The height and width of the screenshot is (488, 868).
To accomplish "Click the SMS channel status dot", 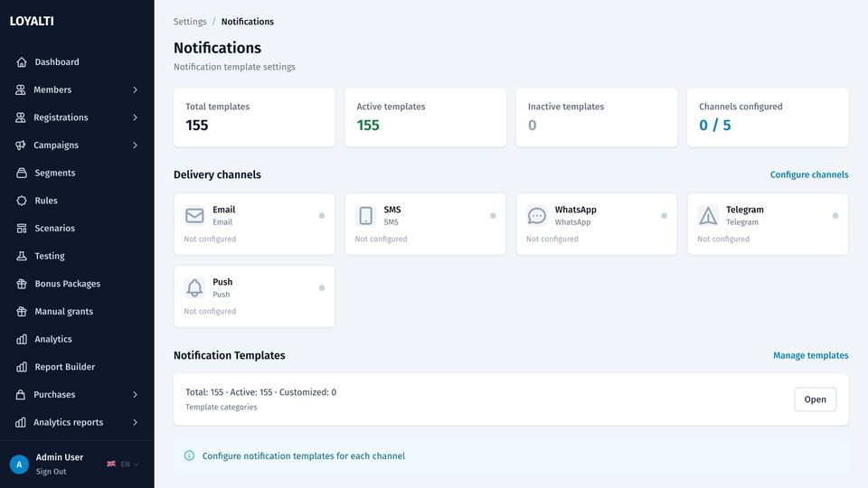I will 493,216.
